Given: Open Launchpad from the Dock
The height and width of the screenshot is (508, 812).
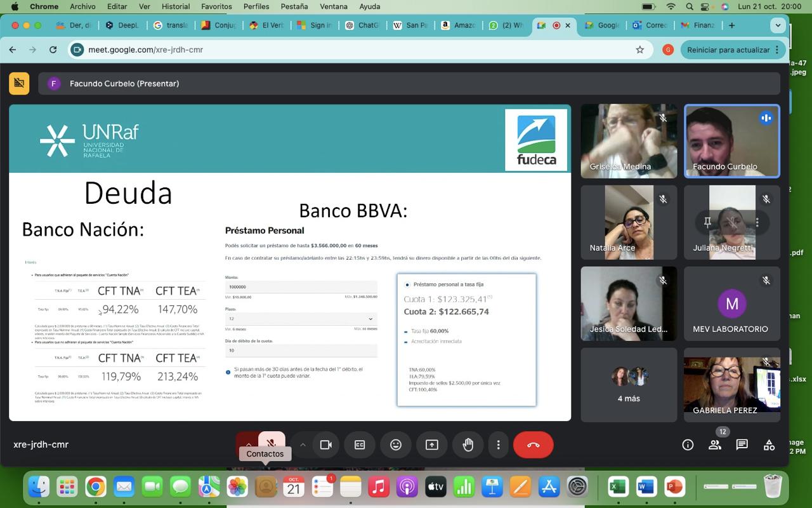Looking at the screenshot, I should pyautogui.click(x=67, y=487).
